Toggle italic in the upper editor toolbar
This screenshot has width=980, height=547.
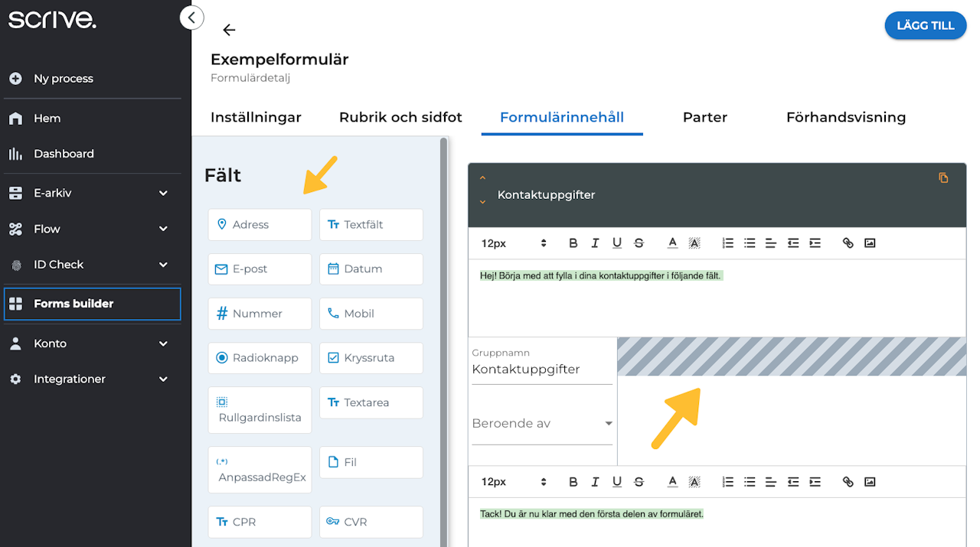(x=595, y=243)
